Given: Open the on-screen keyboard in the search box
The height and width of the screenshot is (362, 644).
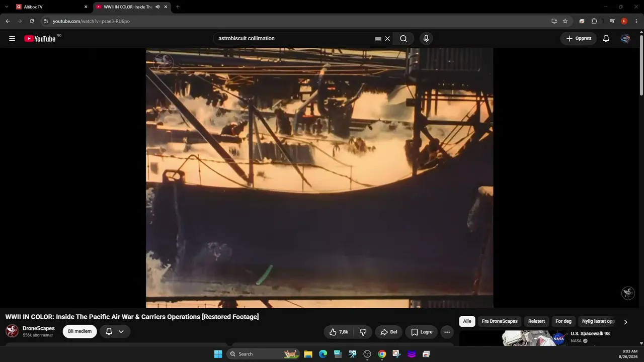Looking at the screenshot, I should tap(378, 39).
